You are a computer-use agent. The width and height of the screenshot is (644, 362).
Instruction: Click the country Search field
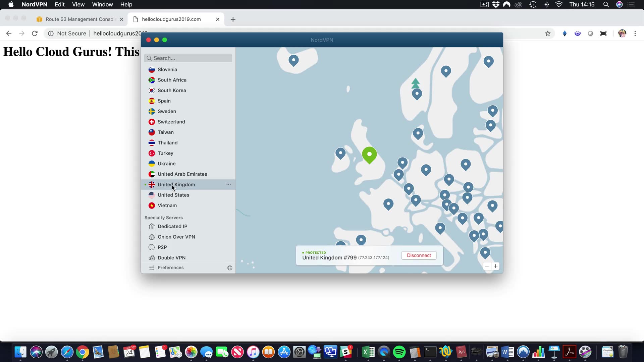point(188,58)
